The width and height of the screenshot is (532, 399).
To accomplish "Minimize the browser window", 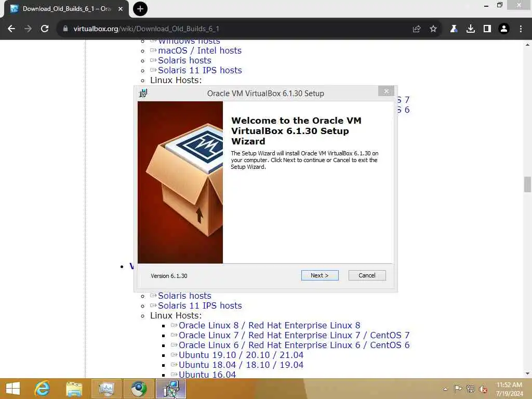I will (486, 5).
